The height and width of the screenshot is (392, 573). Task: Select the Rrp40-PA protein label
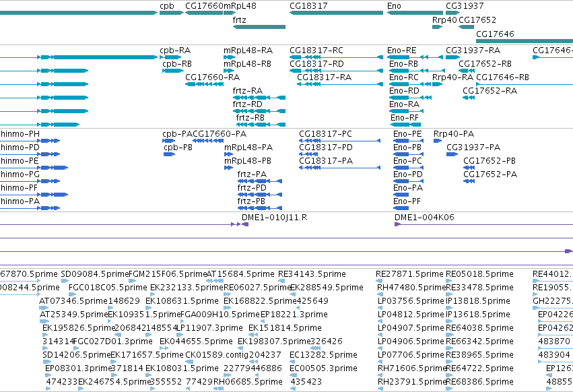[454, 134]
